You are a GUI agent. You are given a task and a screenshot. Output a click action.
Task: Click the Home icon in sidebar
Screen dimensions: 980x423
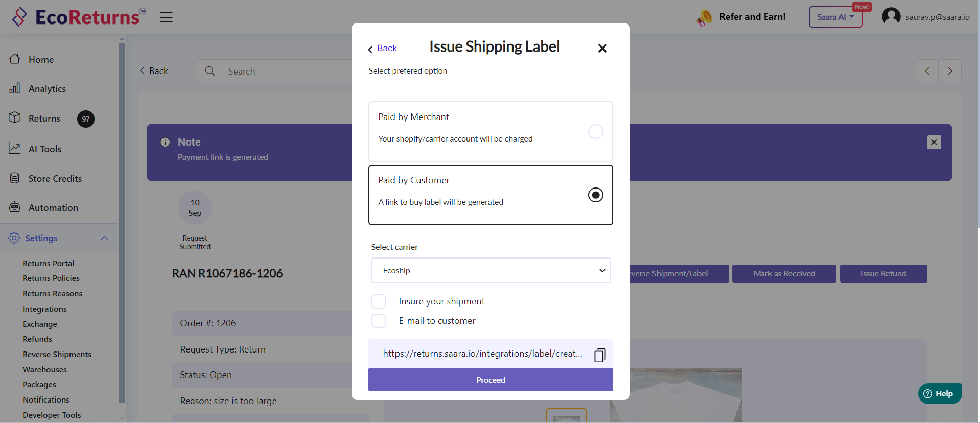15,59
